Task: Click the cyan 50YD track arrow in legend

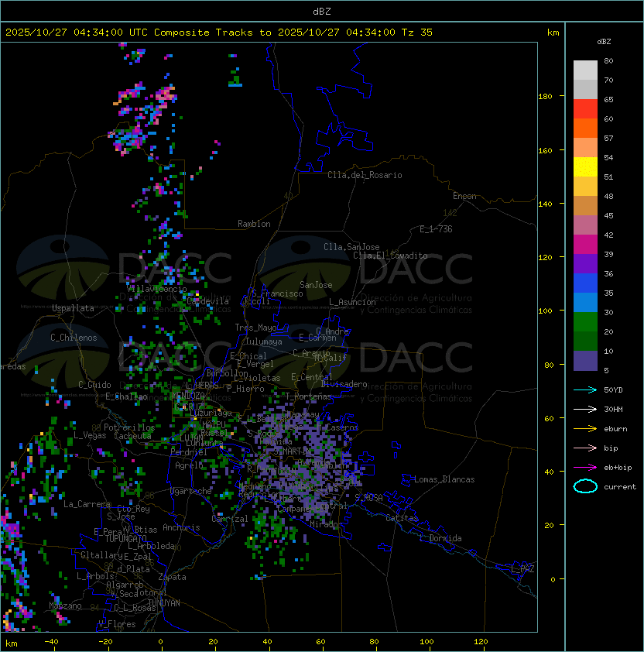Action: [x=585, y=389]
